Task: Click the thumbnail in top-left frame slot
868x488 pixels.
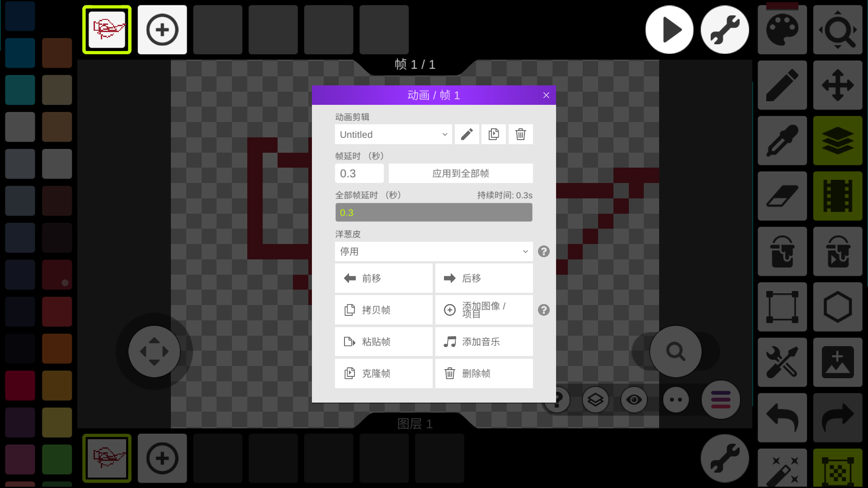Action: (x=107, y=29)
